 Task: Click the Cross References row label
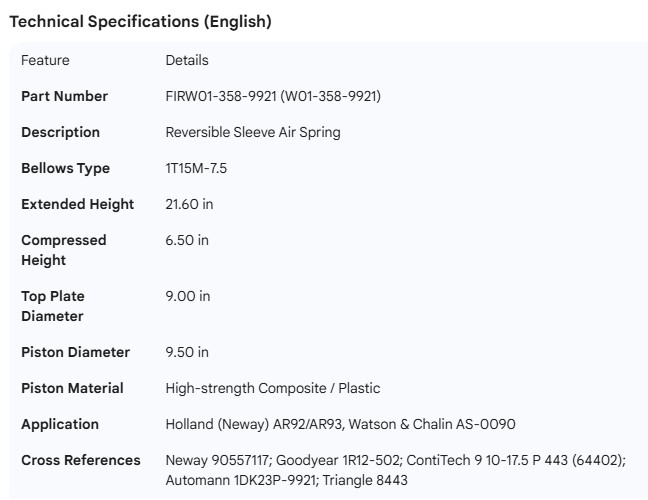pos(80,460)
